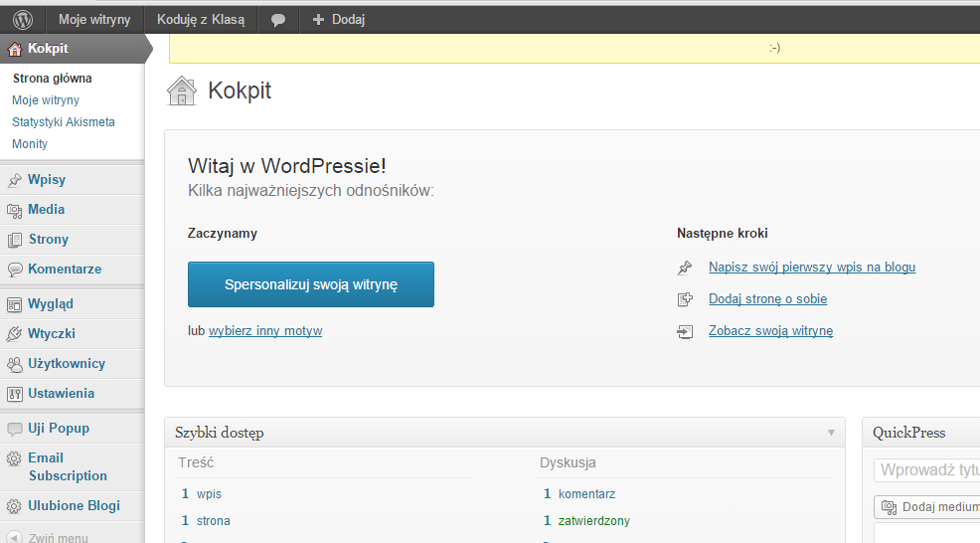
Task: Click Zobacz swoją witrynę link
Action: pyautogui.click(x=770, y=331)
